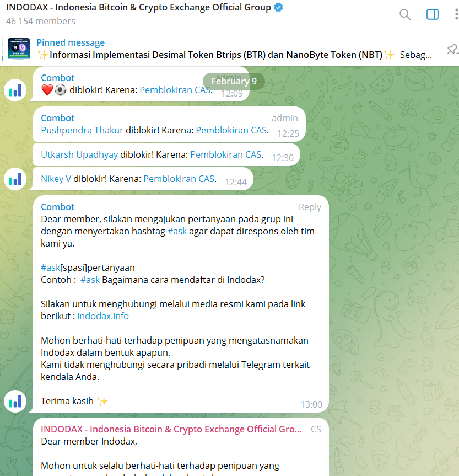Image resolution: width=459 pixels, height=476 pixels.
Task: Click the 'CS' tag on INDODAX message
Action: coord(316,429)
